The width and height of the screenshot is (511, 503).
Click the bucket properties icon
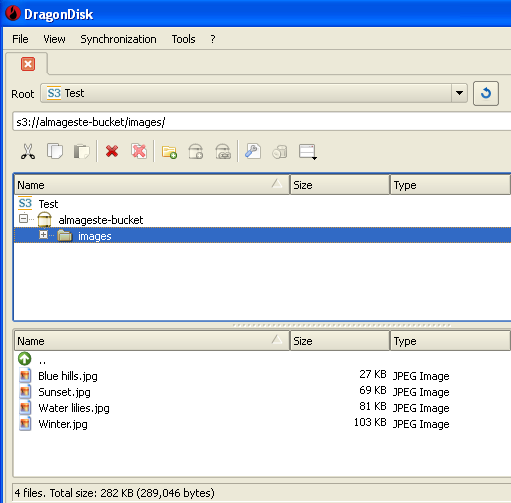pos(223,152)
